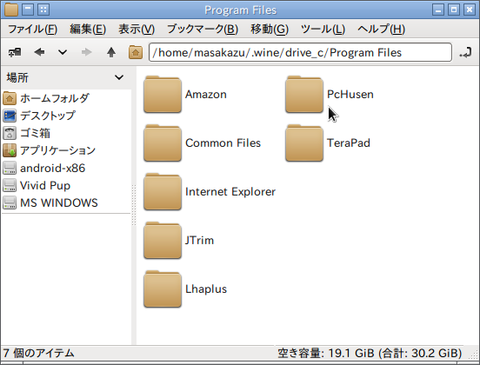Click the Amazon folder name
480x365 pixels.
click(206, 95)
